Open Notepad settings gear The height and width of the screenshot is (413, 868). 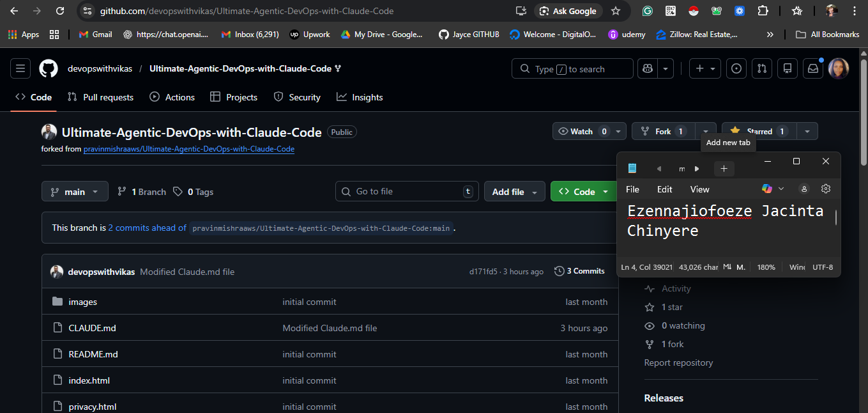coord(826,189)
